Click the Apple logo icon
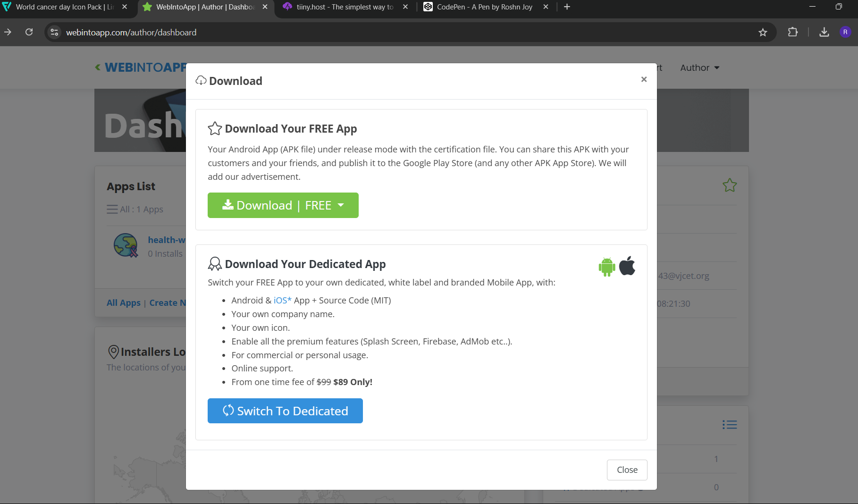The width and height of the screenshot is (858, 504). [x=627, y=266]
